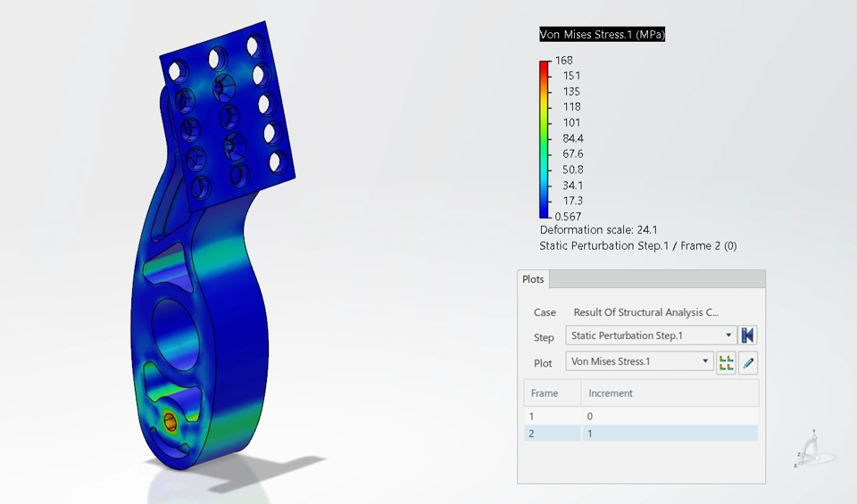Viewport: 857px width, 504px height.
Task: Click the Frame column header
Action: (x=552, y=393)
